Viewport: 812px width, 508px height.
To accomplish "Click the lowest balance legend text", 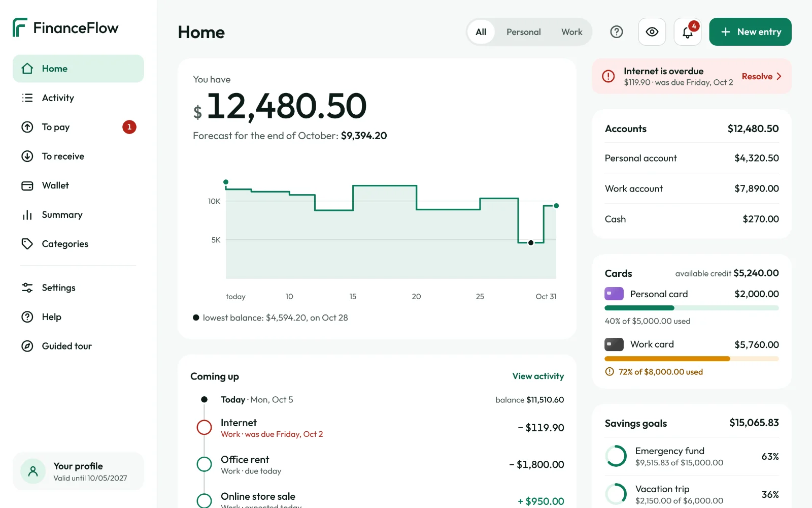I will click(276, 318).
